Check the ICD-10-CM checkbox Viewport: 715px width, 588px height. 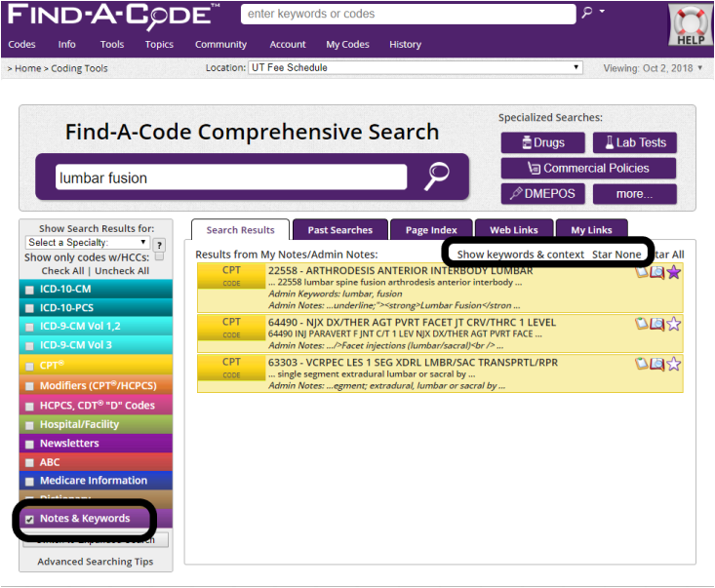pos(29,290)
